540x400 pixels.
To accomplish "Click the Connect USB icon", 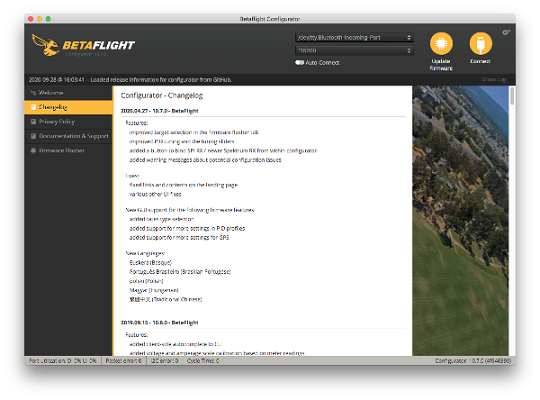I will pyautogui.click(x=480, y=43).
